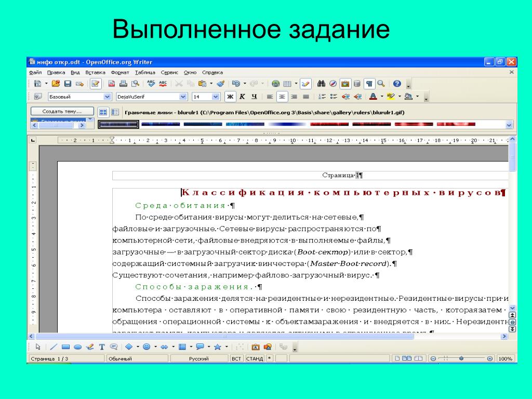532x399 pixels.
Task: Save the document with the floppy icon
Action: (x=68, y=84)
